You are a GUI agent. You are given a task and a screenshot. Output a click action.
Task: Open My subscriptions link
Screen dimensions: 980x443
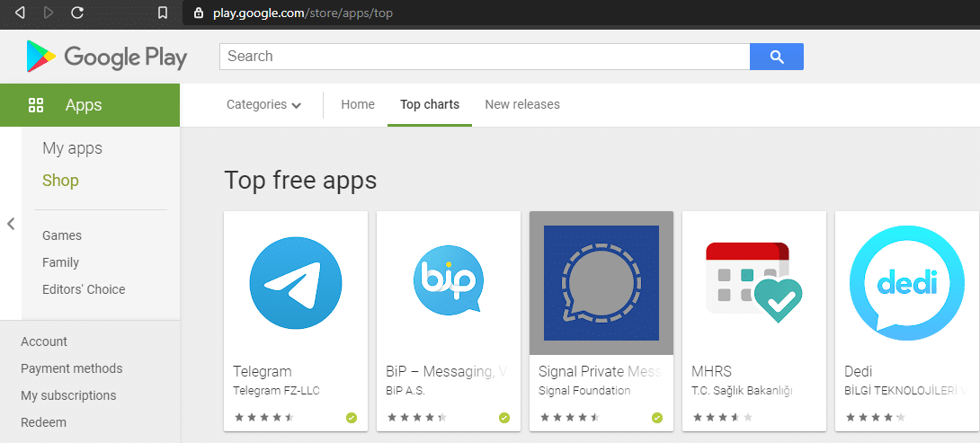tap(68, 395)
